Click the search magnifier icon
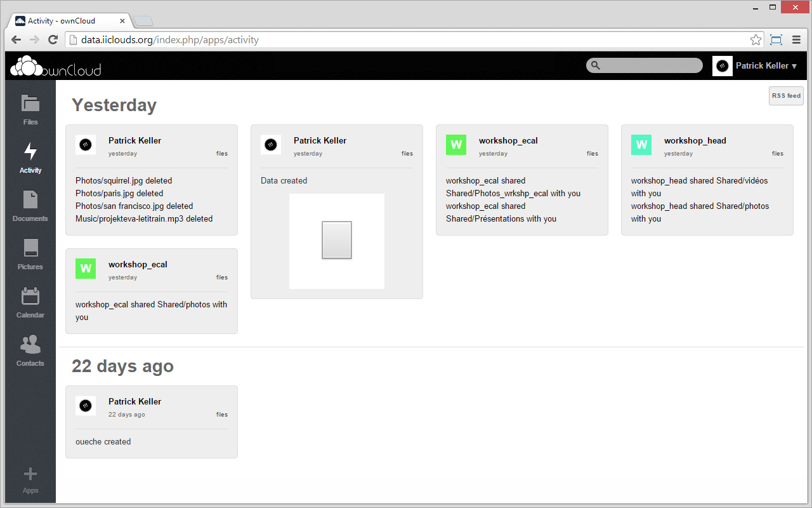The height and width of the screenshot is (508, 812). pyautogui.click(x=595, y=65)
